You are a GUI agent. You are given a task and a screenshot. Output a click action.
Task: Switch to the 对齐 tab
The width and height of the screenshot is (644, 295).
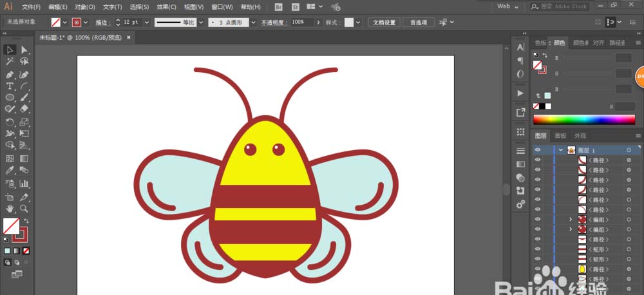coord(598,43)
